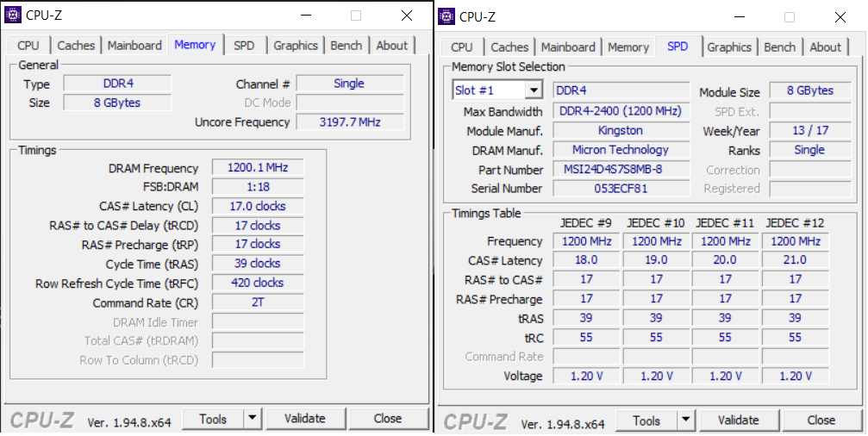Click JEDEC #10 tRC value 55

coord(656,337)
